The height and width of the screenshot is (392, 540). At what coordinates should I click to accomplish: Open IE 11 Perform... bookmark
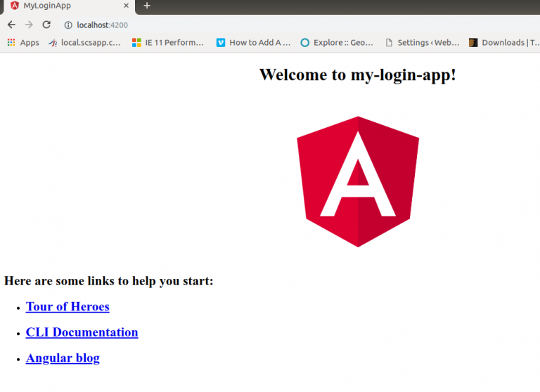168,43
